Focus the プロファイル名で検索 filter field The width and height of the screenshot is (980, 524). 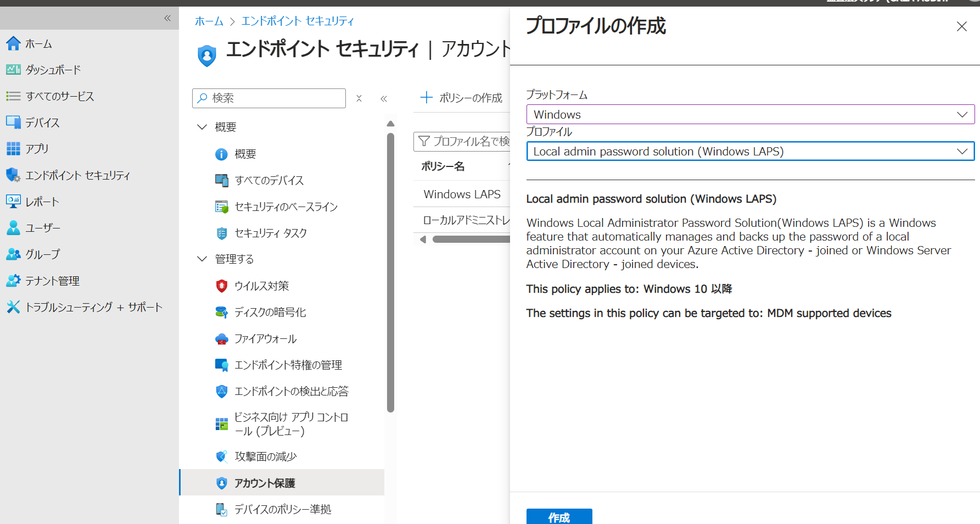click(x=462, y=141)
